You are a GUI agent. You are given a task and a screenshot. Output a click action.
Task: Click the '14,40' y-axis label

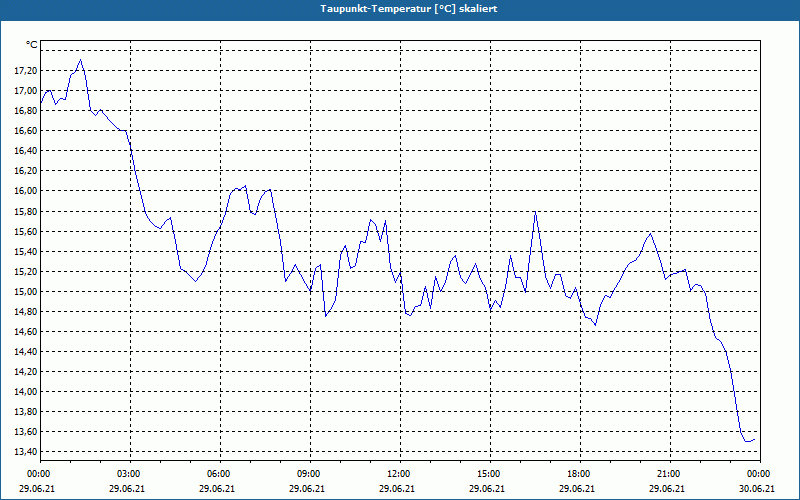26,352
